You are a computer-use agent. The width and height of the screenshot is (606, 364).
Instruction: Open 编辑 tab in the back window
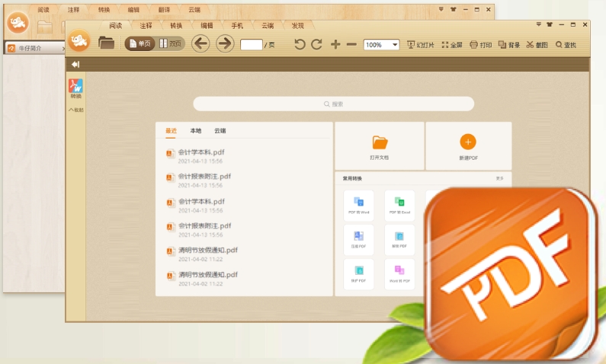click(133, 10)
